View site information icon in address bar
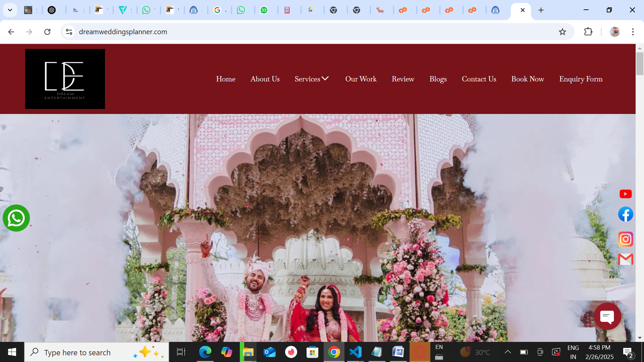The height and width of the screenshot is (362, 644). coord(69,32)
